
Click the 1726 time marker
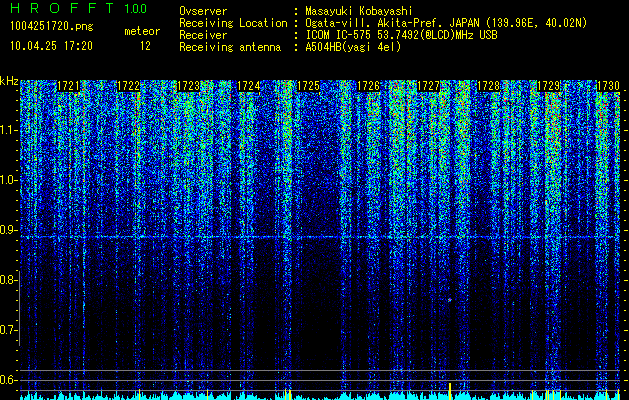369,86
